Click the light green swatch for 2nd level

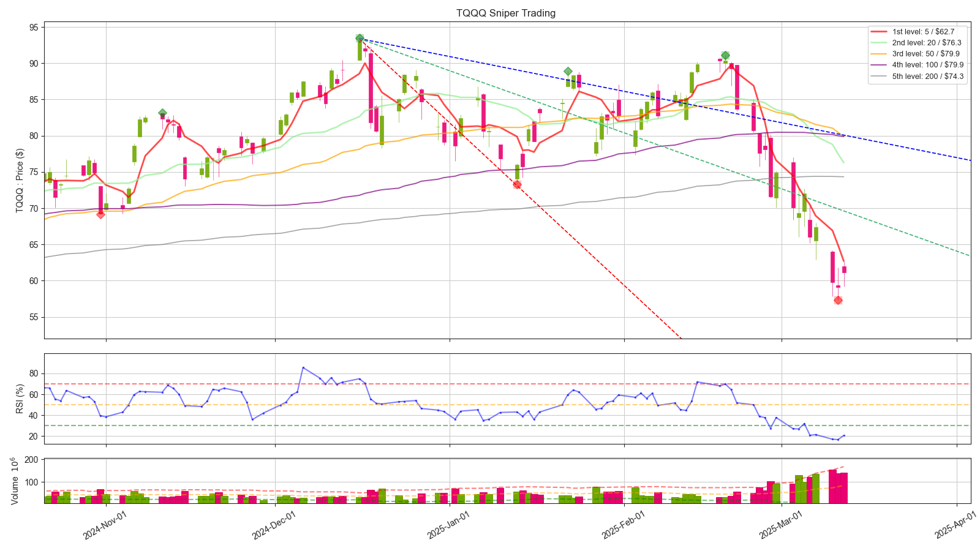[879, 43]
